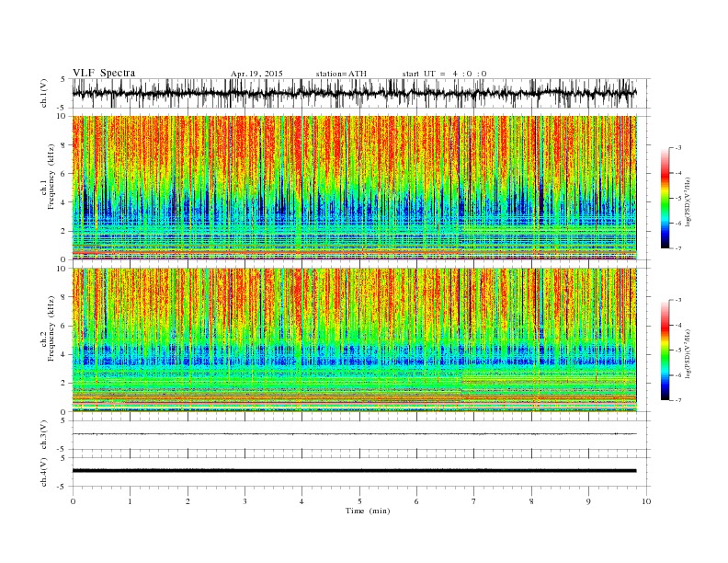Click the "10" kHz tick of ch.2 spectrogram
728x563 pixels.
click(63, 269)
